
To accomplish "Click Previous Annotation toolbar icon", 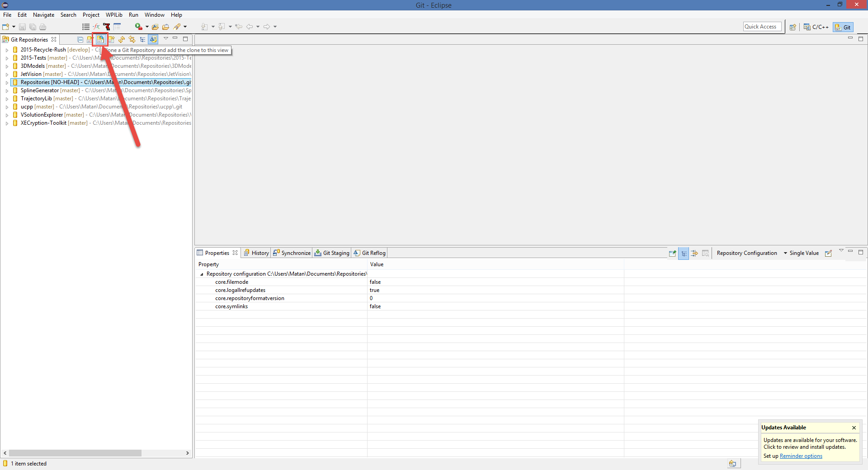I will [x=222, y=27].
